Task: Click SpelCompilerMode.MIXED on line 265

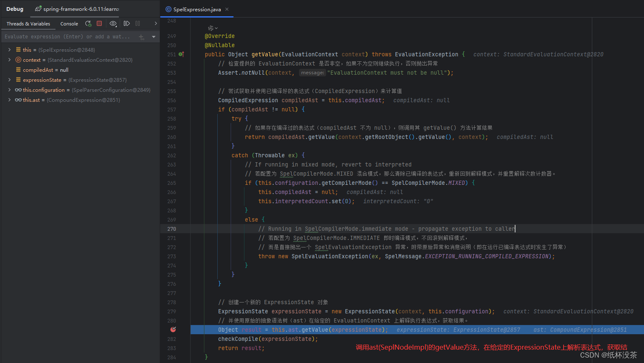Action: [428, 183]
